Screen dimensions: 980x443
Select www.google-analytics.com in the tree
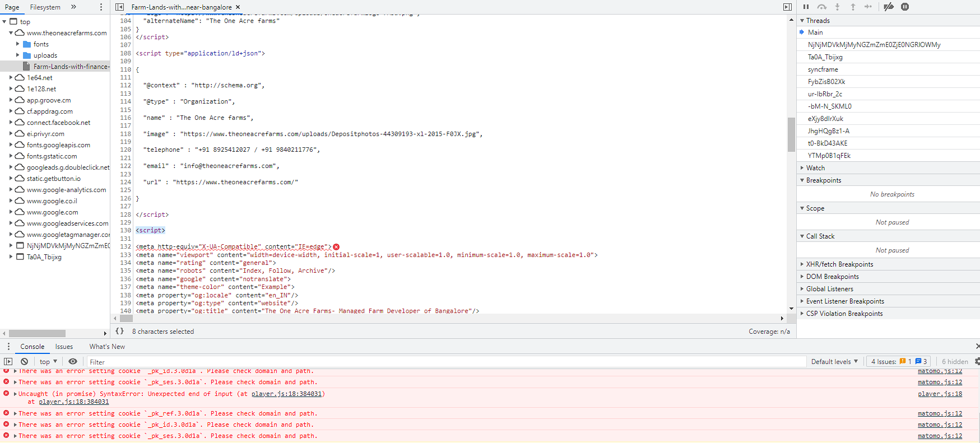tap(66, 190)
